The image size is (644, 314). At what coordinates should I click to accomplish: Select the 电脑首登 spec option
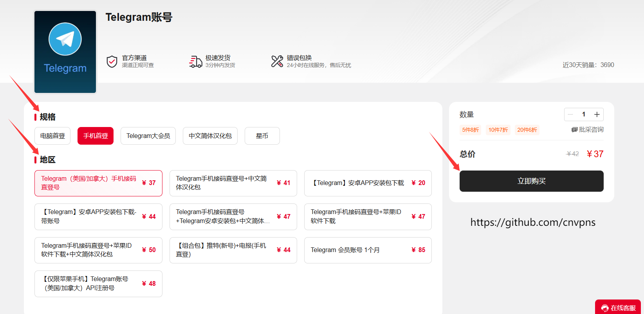(52, 136)
